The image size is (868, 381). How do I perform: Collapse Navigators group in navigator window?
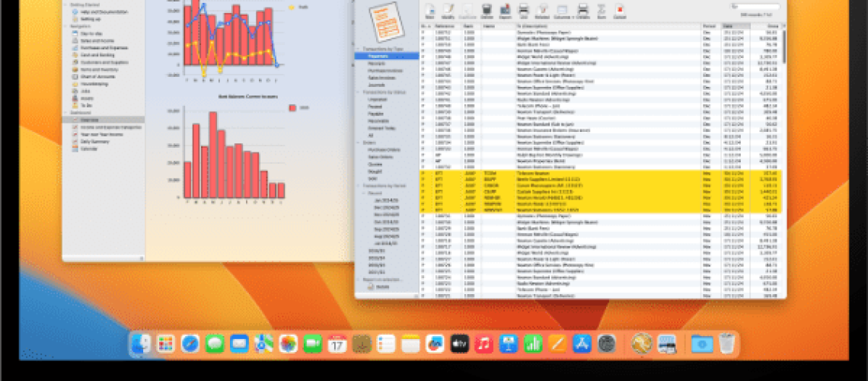(66, 26)
